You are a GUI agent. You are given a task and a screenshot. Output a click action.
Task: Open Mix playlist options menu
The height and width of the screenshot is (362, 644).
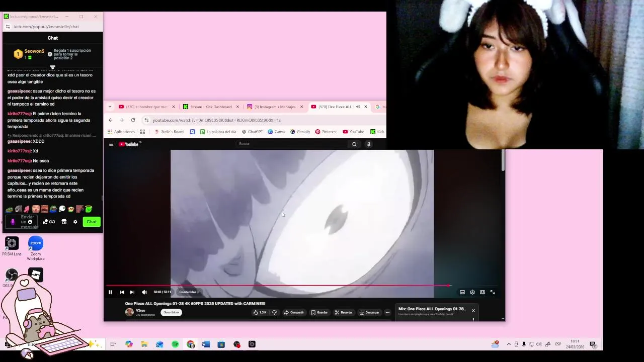[473, 319]
